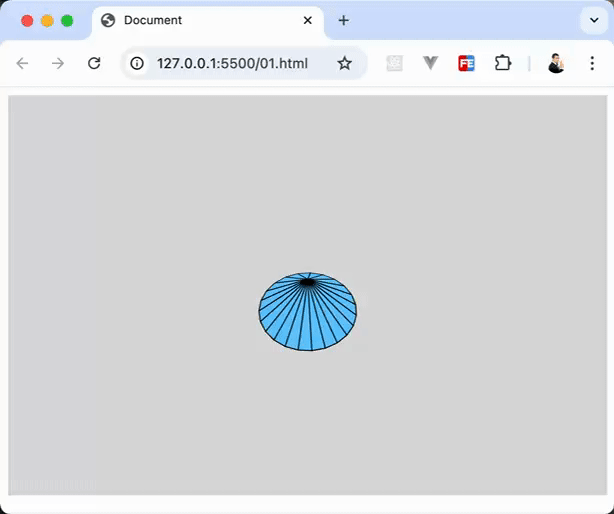Open the Extensions puzzle menu
614x514 pixels.
pos(503,63)
